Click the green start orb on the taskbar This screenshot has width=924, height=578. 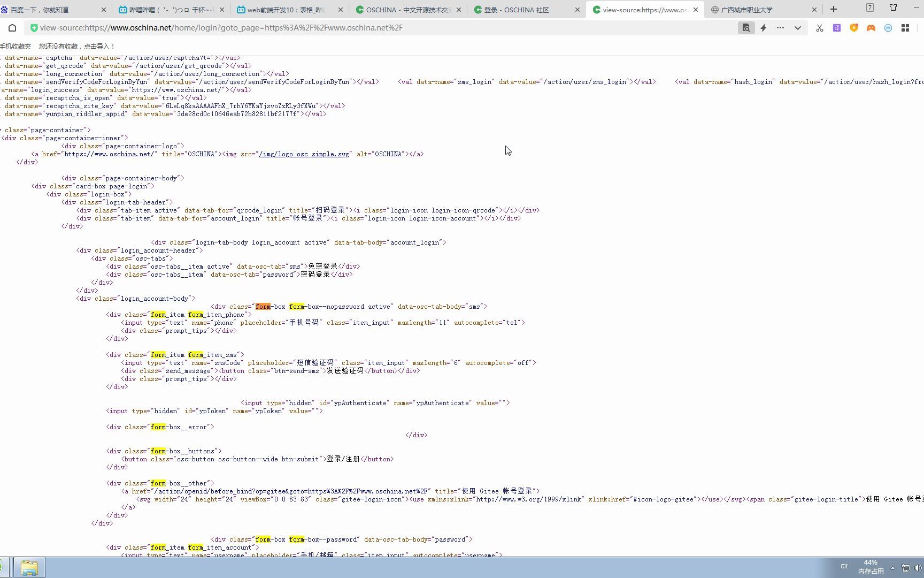click(2, 567)
